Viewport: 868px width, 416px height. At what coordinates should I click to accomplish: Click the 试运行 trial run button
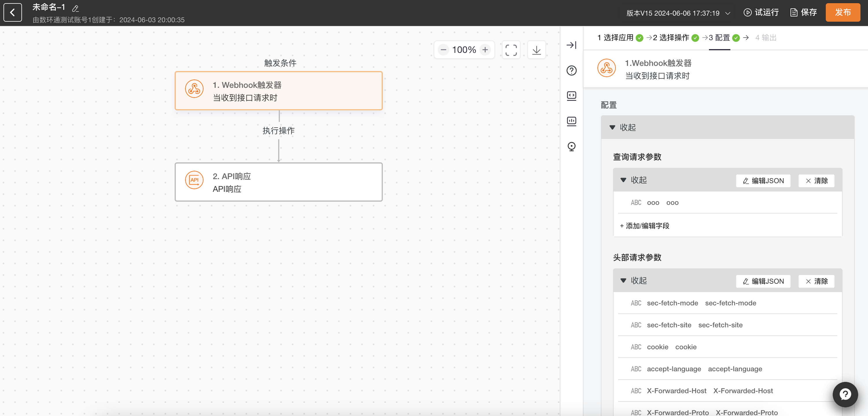(761, 12)
